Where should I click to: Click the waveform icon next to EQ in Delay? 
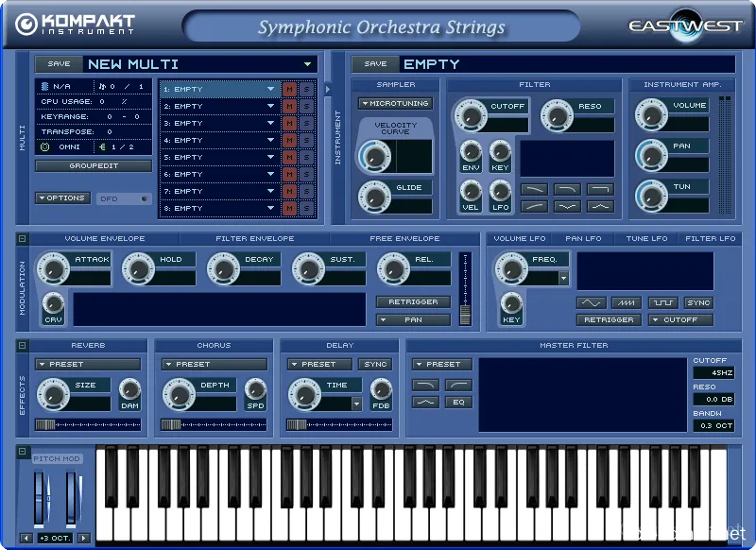(424, 402)
